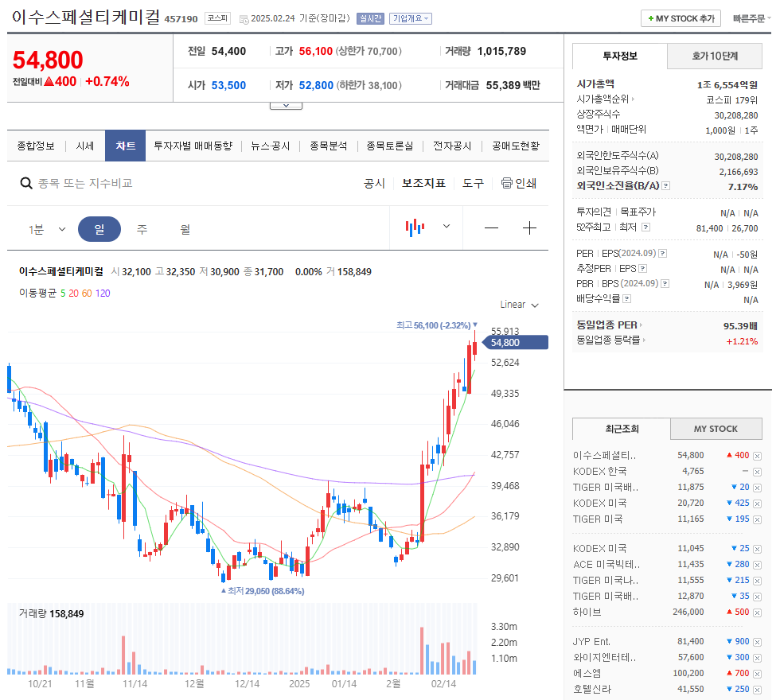Expand the 기업개요 dropdown
Screen dimensions: 780x700
pos(410,17)
